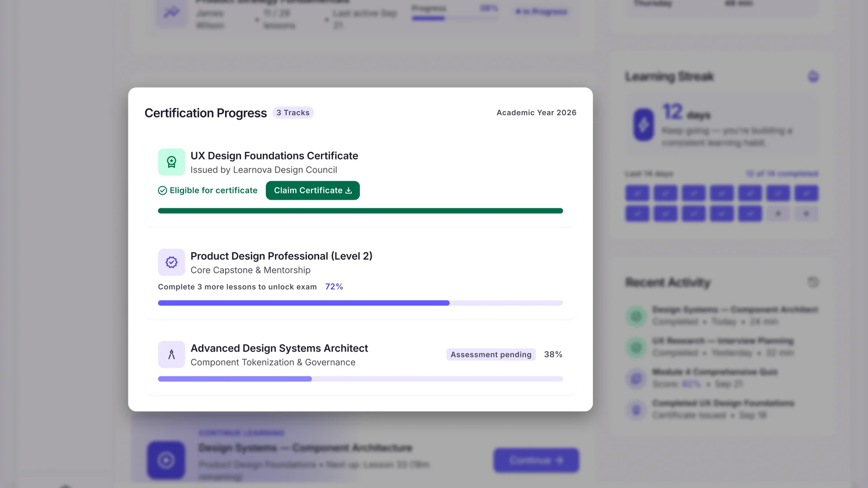The image size is (868, 488).
Task: Click Issued by Learnova Design Council text
Action: (264, 170)
